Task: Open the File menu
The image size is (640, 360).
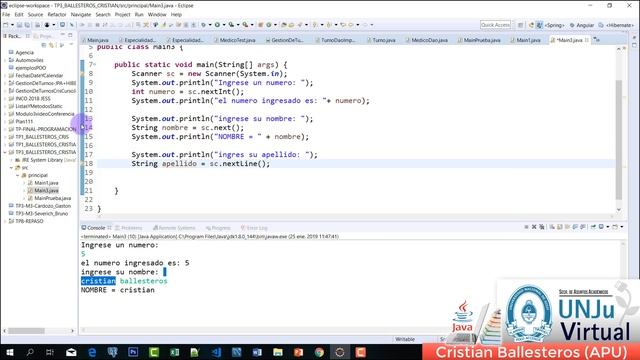Action: click(x=6, y=14)
